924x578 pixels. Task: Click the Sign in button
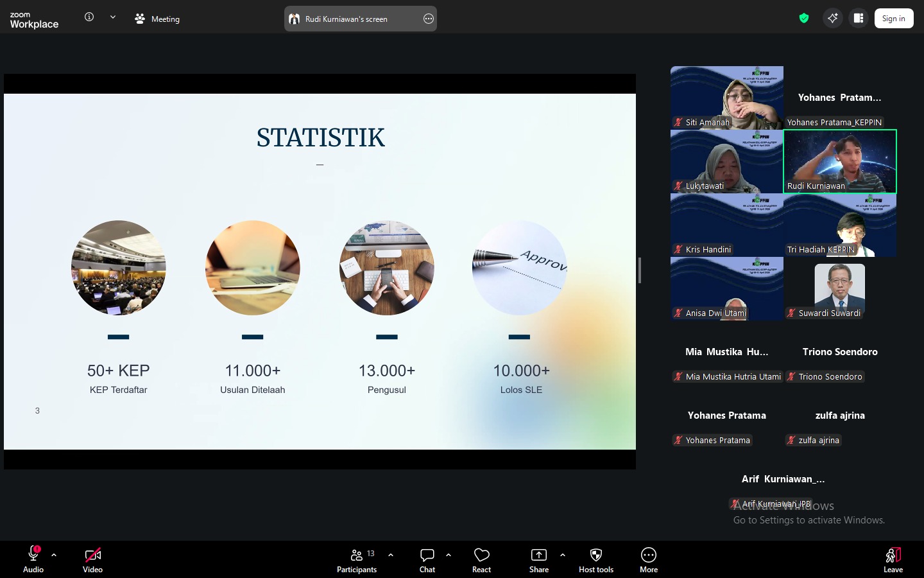pyautogui.click(x=893, y=19)
